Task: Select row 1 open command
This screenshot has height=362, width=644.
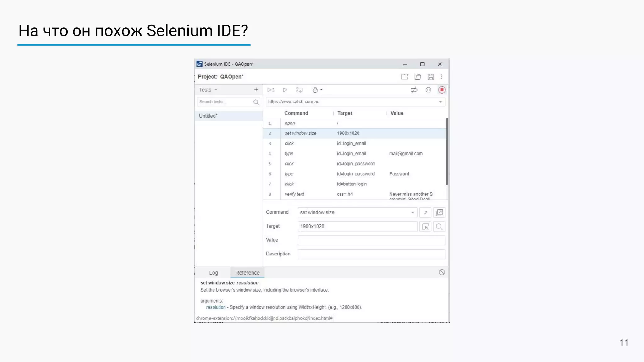Action: (354, 123)
